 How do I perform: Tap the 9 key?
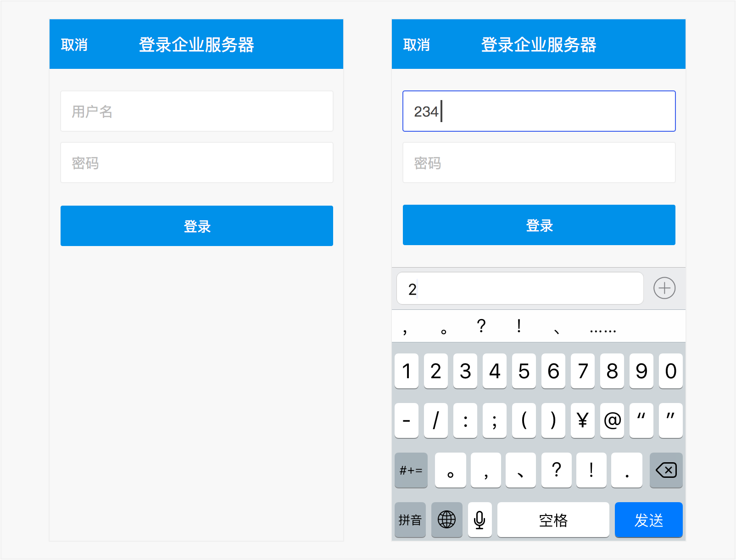tap(641, 371)
